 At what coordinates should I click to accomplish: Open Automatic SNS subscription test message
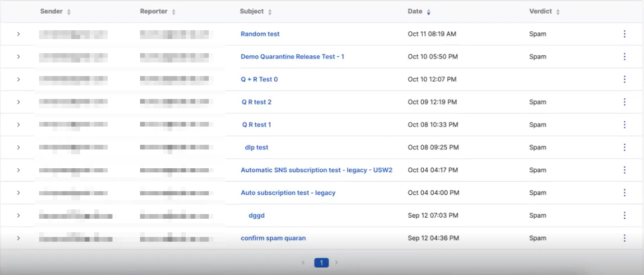point(316,170)
